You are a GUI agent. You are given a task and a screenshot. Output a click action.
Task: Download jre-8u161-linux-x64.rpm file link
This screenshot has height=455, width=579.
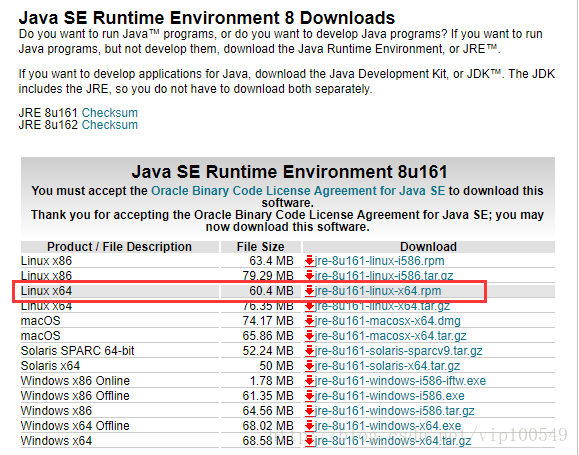378,291
